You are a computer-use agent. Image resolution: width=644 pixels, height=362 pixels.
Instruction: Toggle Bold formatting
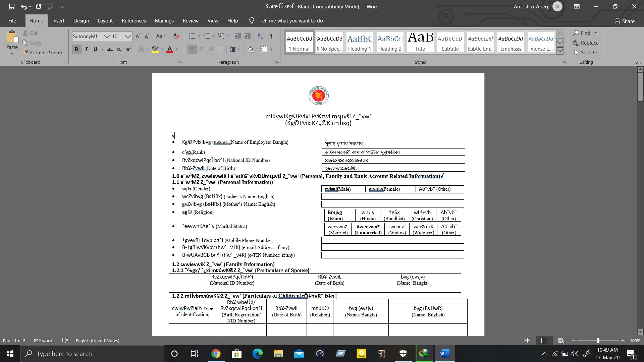coord(76,50)
